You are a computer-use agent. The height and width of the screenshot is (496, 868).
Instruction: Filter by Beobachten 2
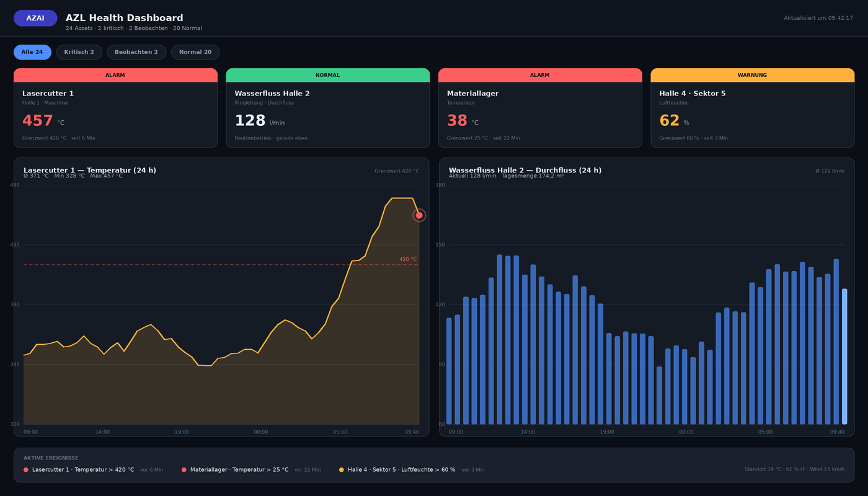click(136, 52)
